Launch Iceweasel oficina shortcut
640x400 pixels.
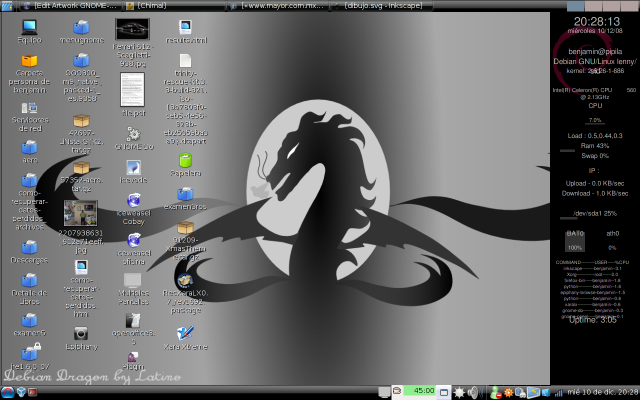click(133, 240)
